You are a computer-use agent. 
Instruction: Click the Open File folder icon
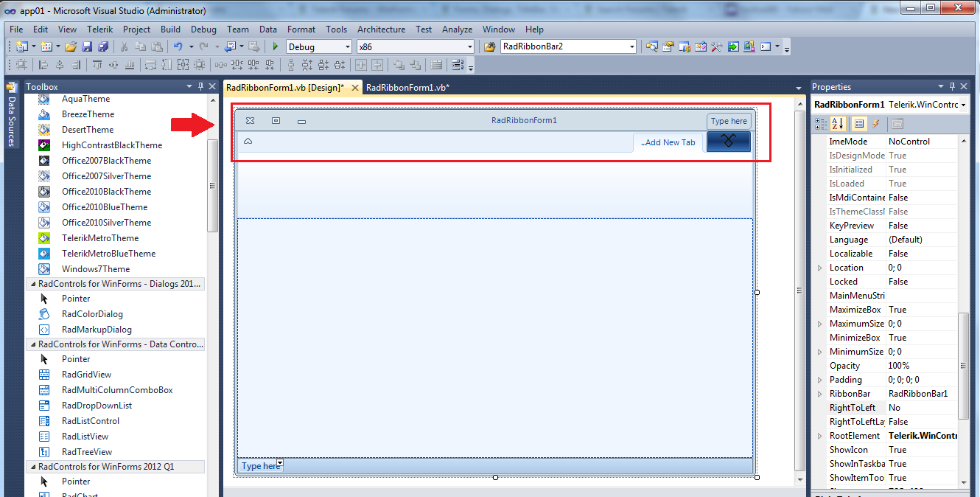pyautogui.click(x=71, y=46)
